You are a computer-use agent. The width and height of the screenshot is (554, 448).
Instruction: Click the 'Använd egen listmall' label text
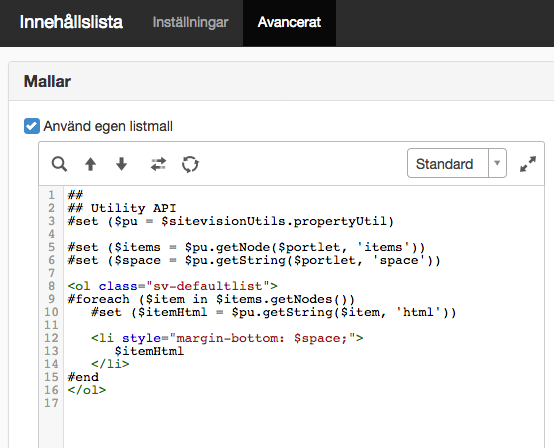(x=108, y=126)
